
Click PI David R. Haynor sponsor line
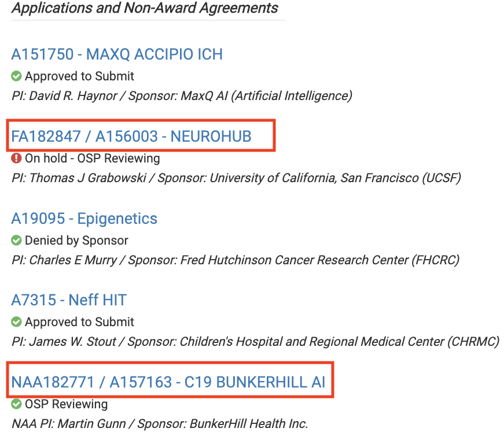click(182, 96)
